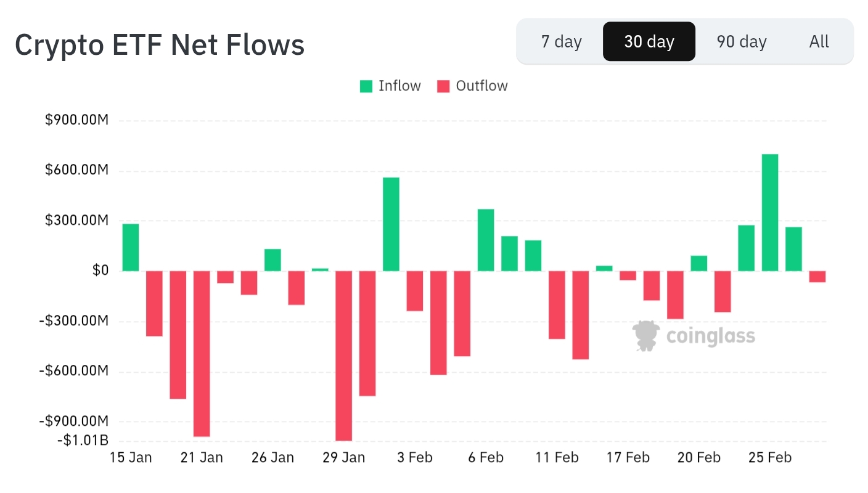Click the last small red outflow bar
This screenshot has height=493, width=868.
[817, 277]
